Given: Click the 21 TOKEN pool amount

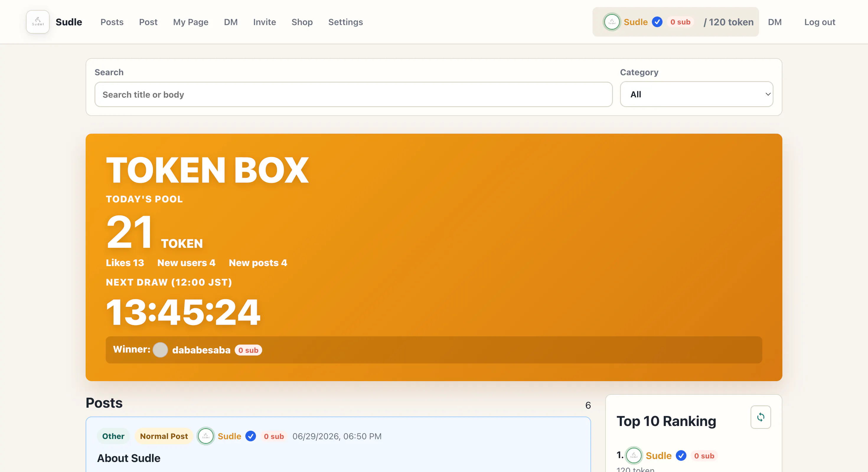Looking at the screenshot, I should 154,232.
